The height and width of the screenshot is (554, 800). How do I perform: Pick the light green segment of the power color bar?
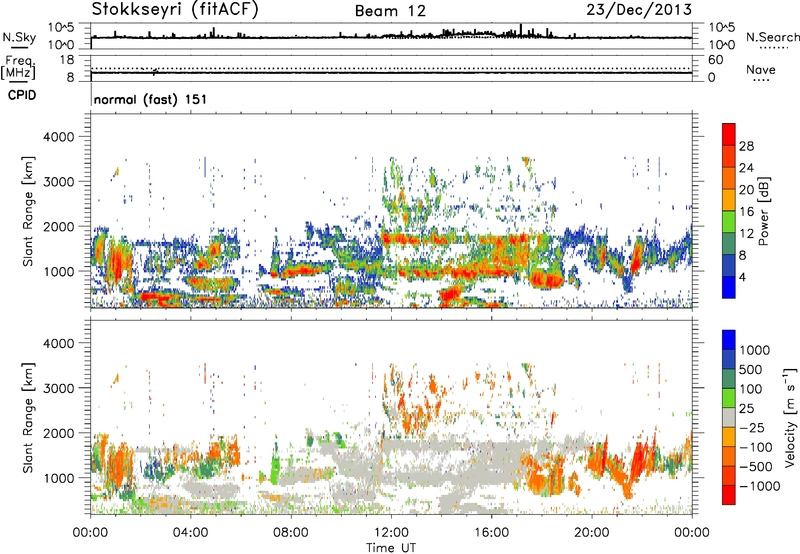[x=729, y=221]
